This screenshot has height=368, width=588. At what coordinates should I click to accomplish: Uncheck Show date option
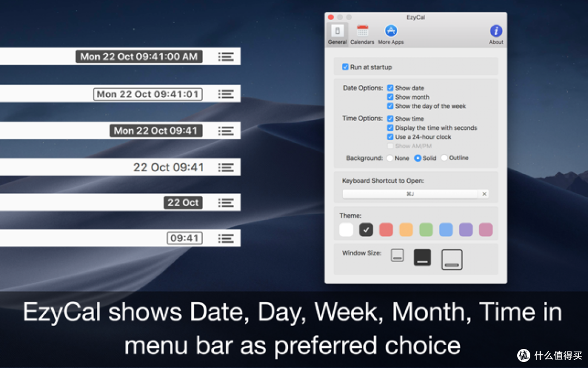[x=390, y=88]
